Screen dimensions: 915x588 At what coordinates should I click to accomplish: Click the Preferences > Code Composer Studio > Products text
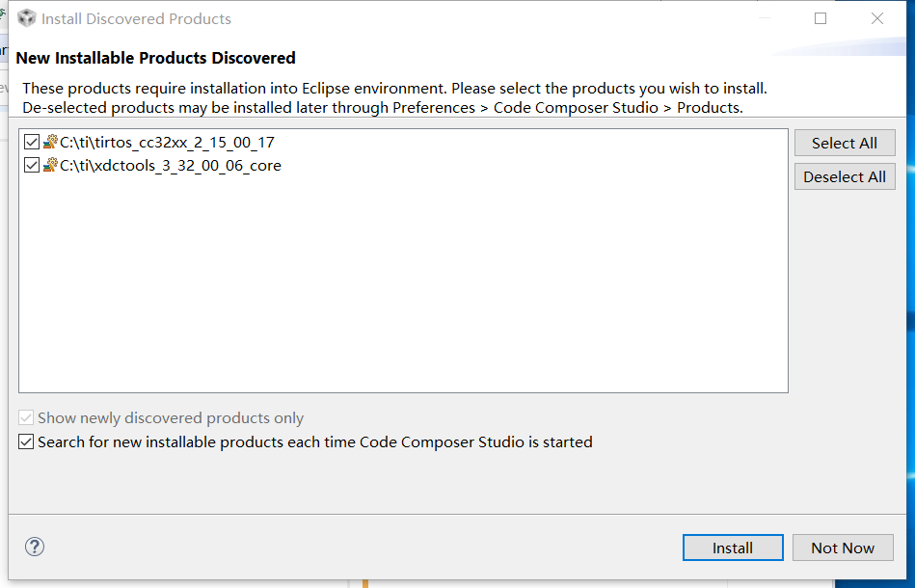click(x=567, y=107)
